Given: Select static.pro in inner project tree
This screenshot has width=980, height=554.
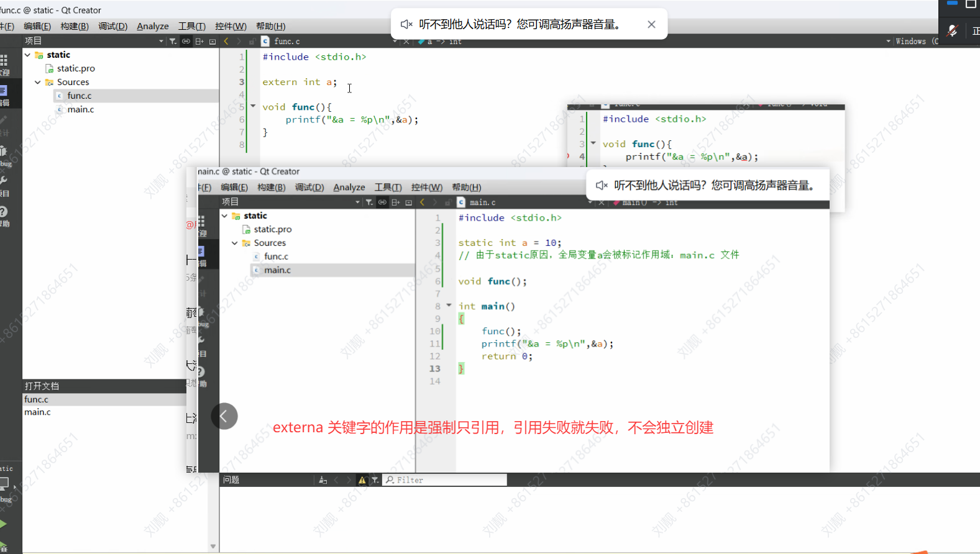Looking at the screenshot, I should coord(272,229).
